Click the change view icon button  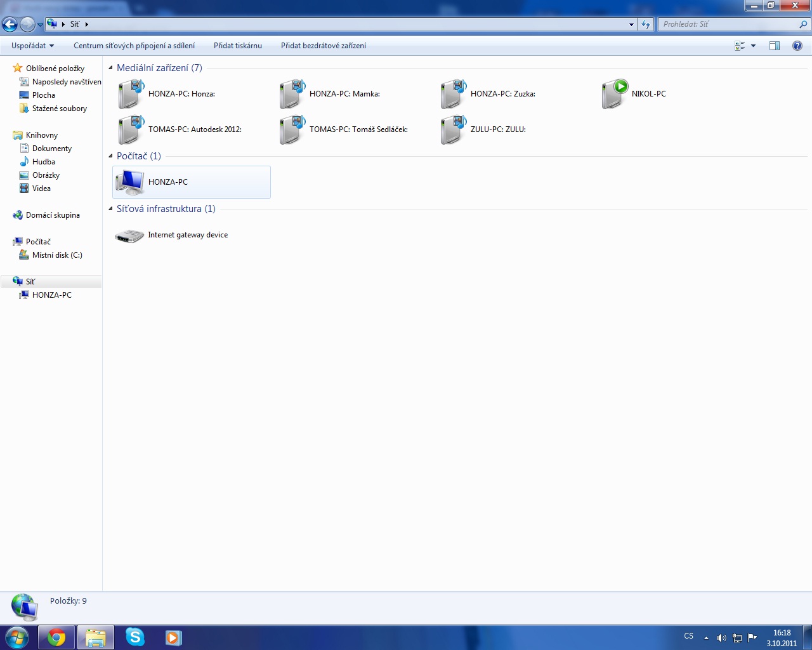pos(740,46)
